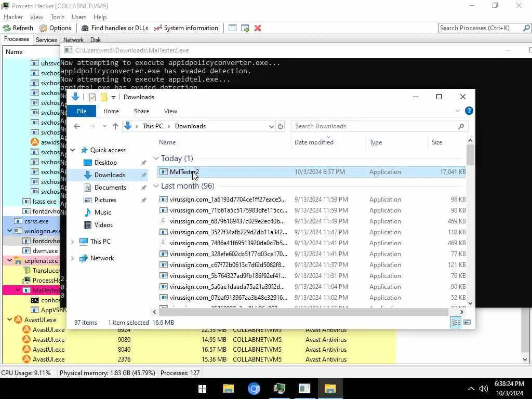
Task: Click the volume icon in system tray
Action: [484, 389]
